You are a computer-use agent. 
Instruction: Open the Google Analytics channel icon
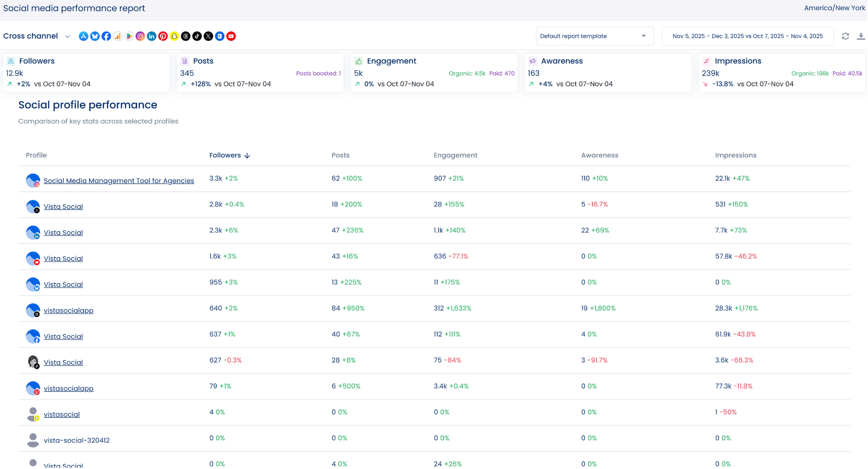118,36
